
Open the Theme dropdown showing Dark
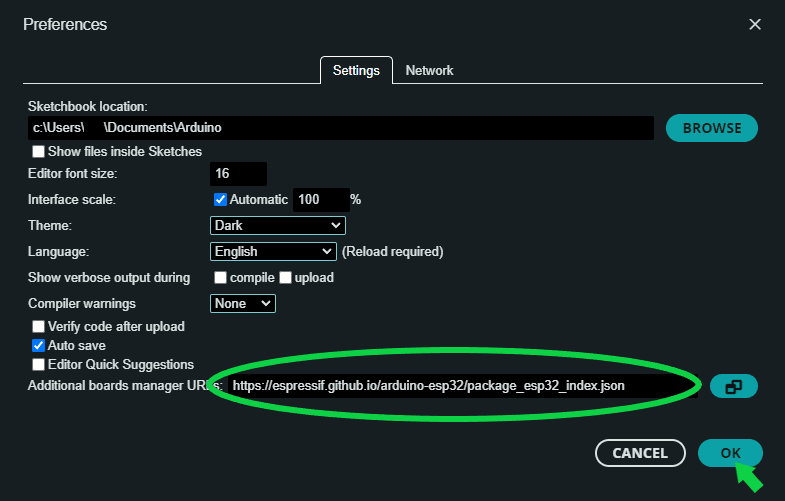click(x=278, y=226)
